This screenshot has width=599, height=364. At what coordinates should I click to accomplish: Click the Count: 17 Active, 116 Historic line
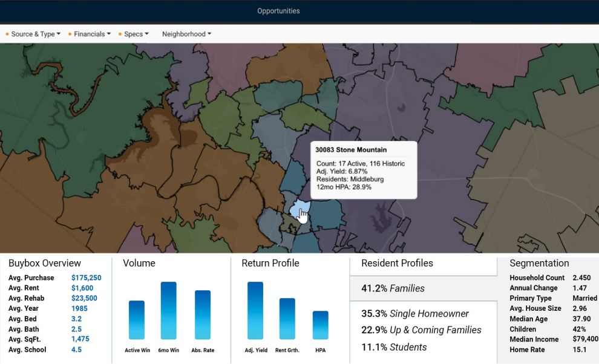click(x=361, y=163)
